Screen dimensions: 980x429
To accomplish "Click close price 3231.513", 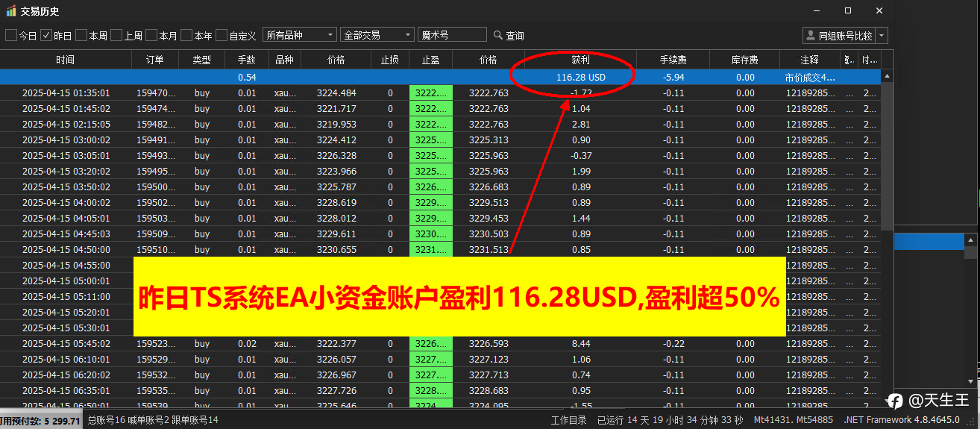I will (x=489, y=250).
